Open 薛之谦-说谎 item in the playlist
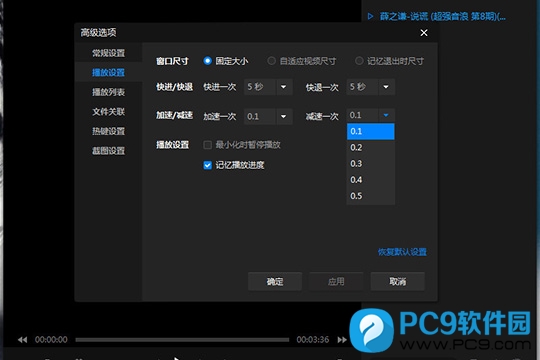This screenshot has width=540, height=360. pyautogui.click(x=443, y=16)
